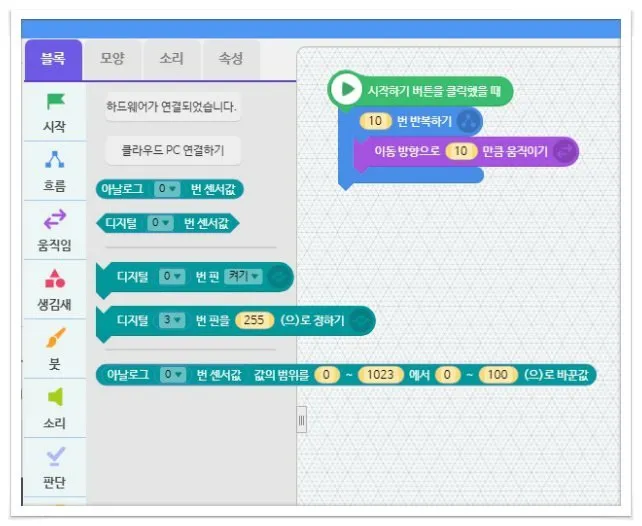Open the 켜기 dropdown in digital pin block

click(243, 276)
